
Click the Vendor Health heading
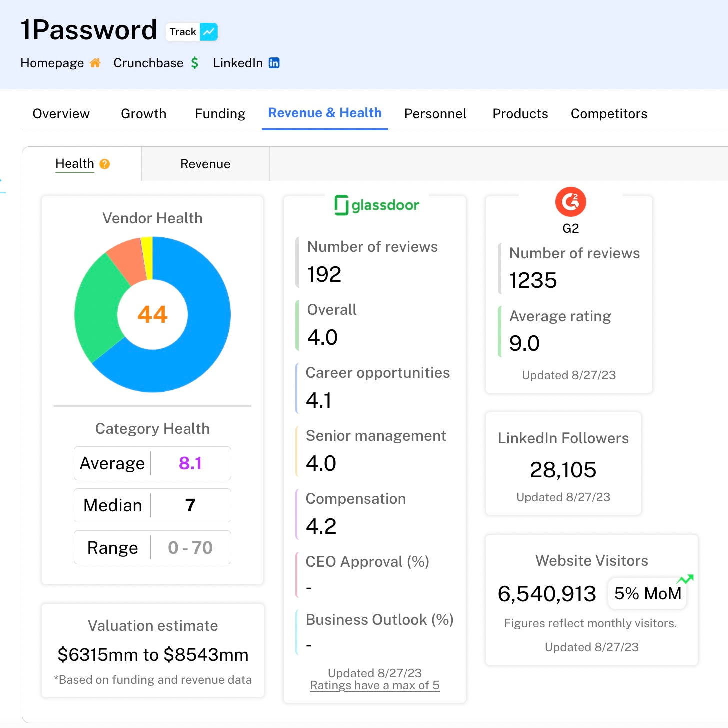pyautogui.click(x=152, y=218)
